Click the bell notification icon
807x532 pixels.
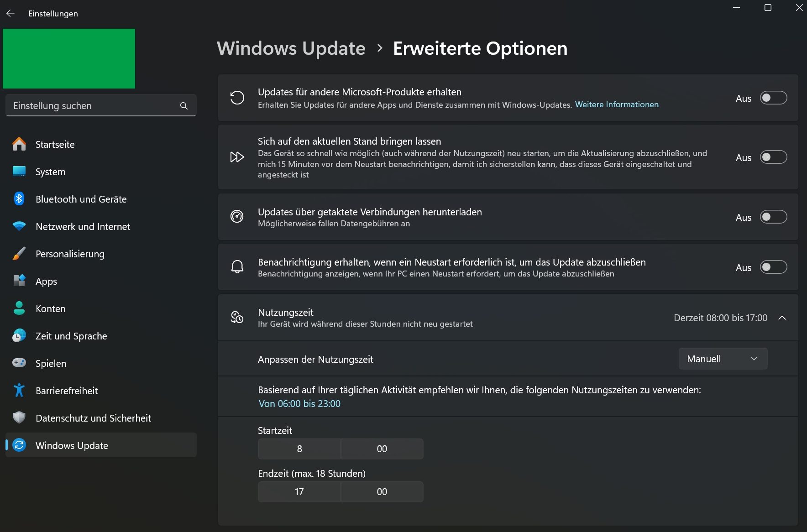tap(237, 267)
